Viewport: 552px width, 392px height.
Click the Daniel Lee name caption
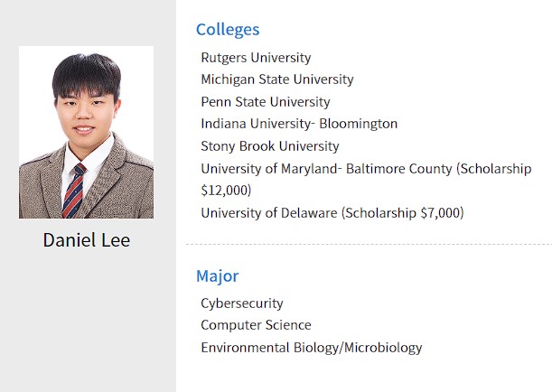coord(87,240)
